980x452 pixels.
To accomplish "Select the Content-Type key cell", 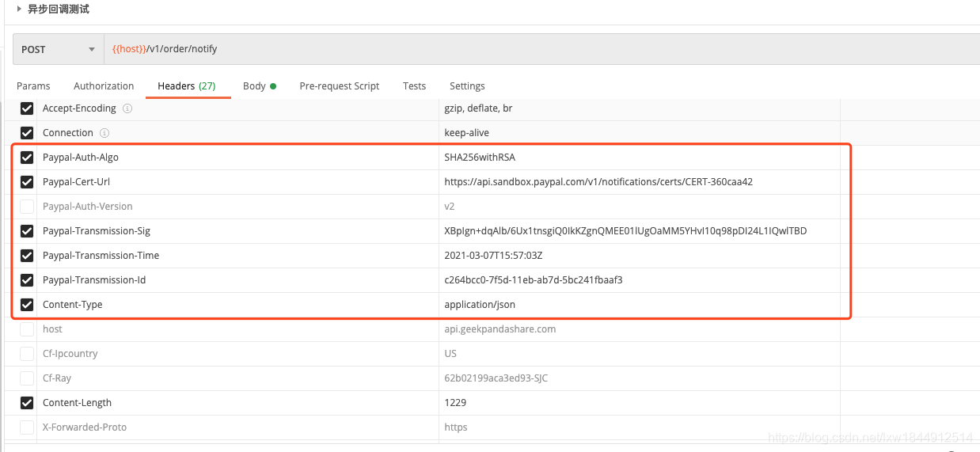I will [x=237, y=305].
